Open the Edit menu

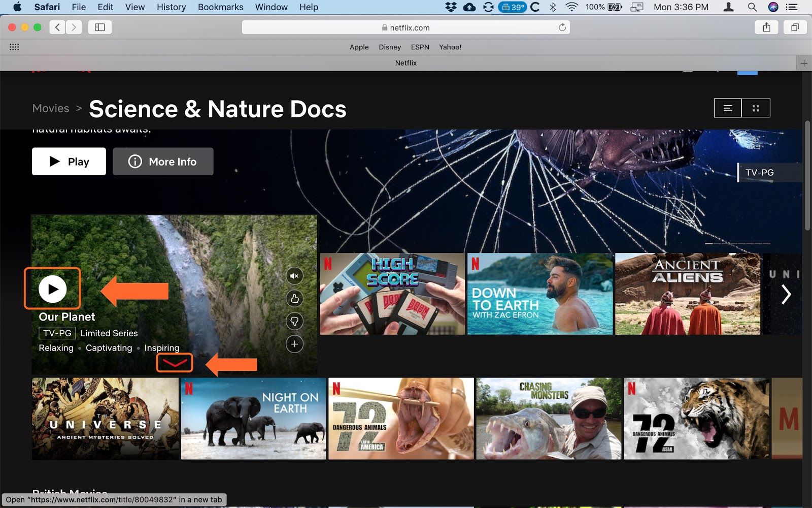click(x=106, y=7)
